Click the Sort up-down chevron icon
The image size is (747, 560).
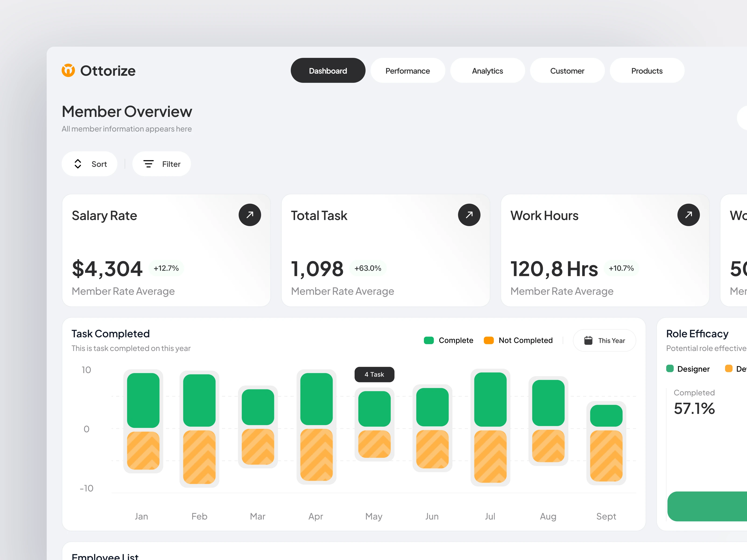78,164
